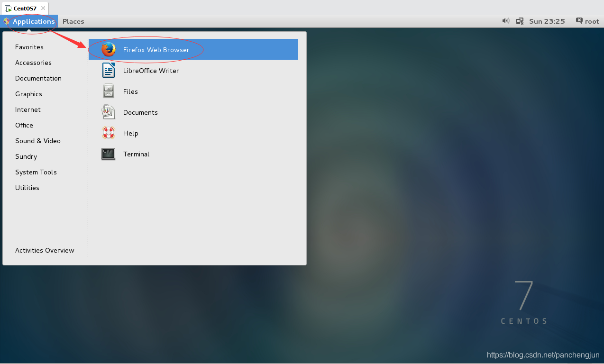Select the Sound & Video category

click(38, 141)
